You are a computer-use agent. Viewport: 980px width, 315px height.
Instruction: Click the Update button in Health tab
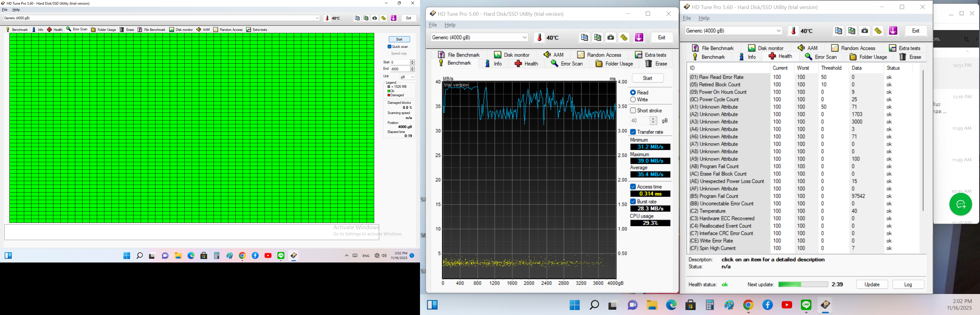point(871,285)
